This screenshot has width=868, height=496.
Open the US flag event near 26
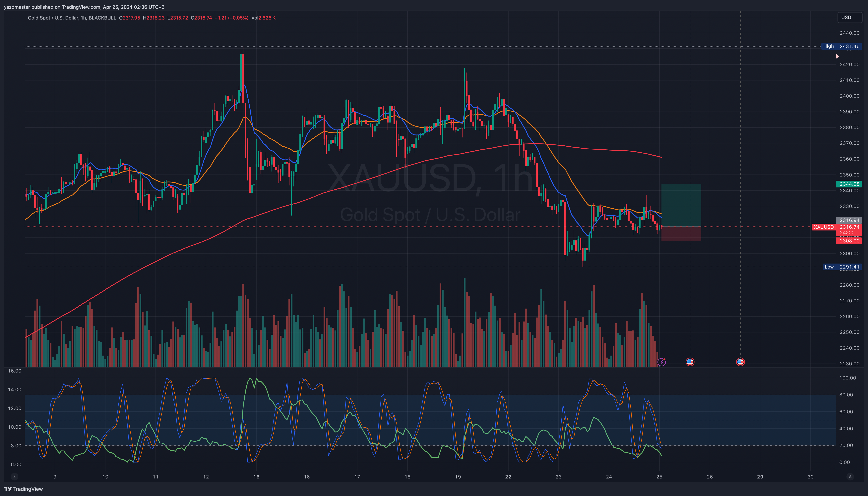point(690,362)
